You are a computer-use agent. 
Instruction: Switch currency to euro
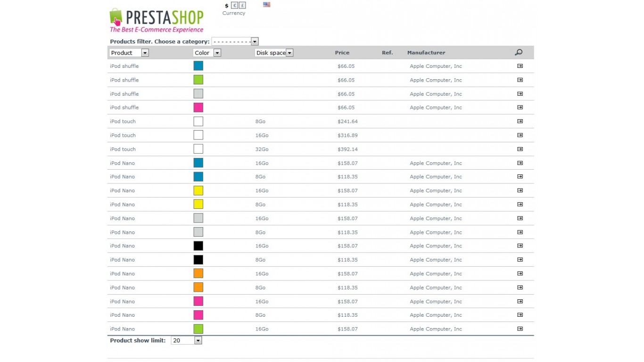[234, 6]
